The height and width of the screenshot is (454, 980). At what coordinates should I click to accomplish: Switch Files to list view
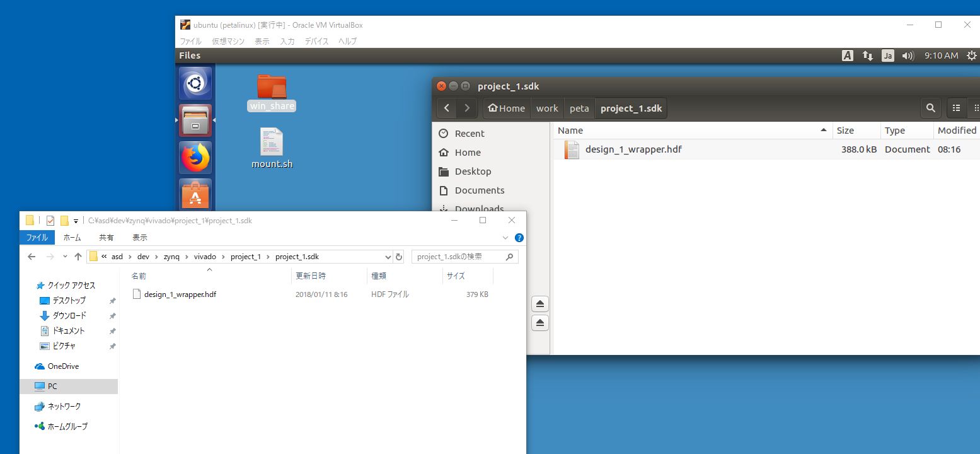click(956, 108)
